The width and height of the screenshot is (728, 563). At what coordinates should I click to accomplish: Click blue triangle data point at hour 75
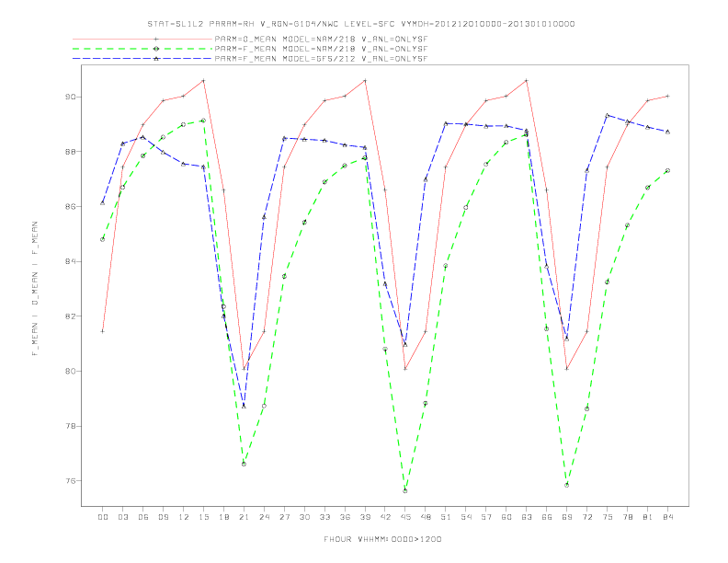click(x=608, y=115)
